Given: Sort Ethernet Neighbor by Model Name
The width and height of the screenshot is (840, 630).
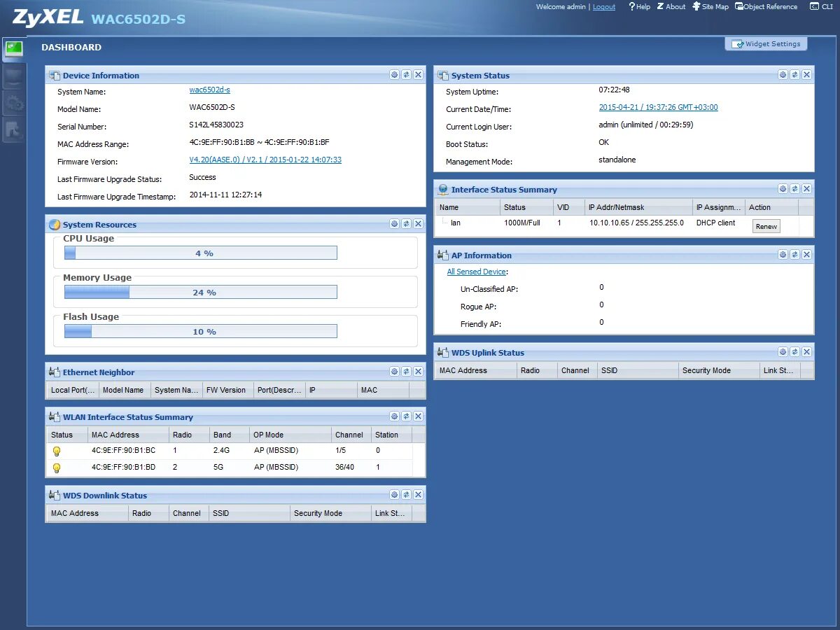Looking at the screenshot, I should (x=125, y=390).
